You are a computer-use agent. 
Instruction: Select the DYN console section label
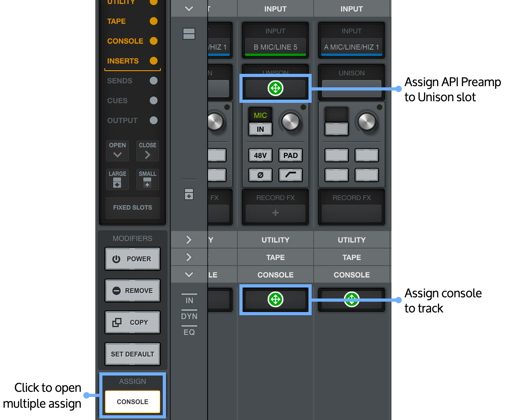pos(189,316)
